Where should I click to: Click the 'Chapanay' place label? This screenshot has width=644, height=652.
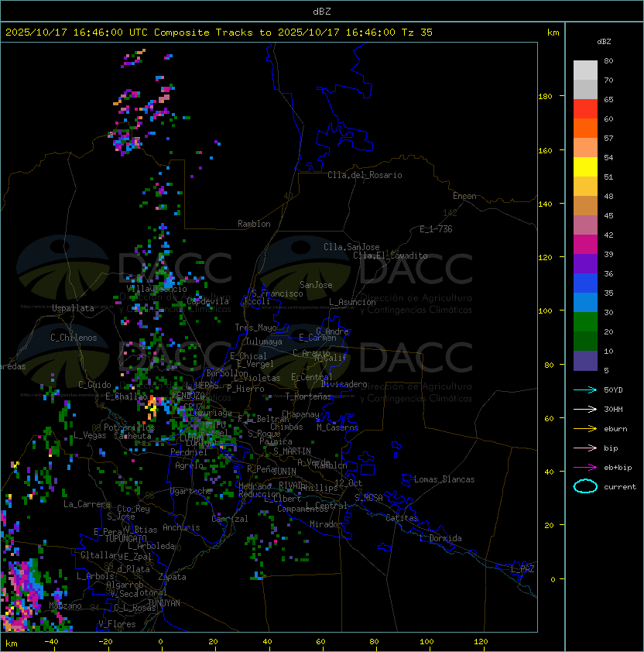[x=300, y=414]
